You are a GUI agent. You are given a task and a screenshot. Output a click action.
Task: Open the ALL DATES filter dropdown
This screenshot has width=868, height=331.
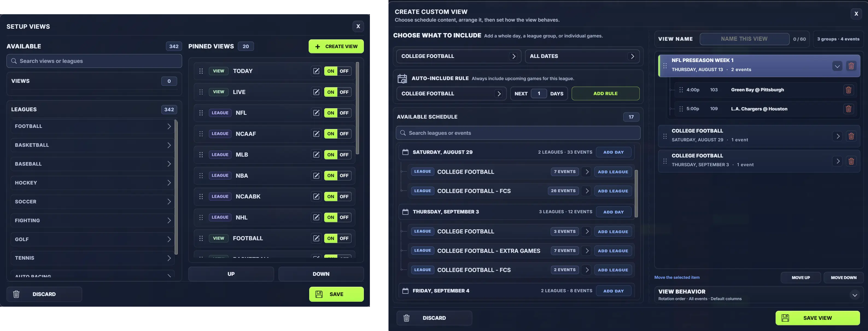(x=582, y=56)
